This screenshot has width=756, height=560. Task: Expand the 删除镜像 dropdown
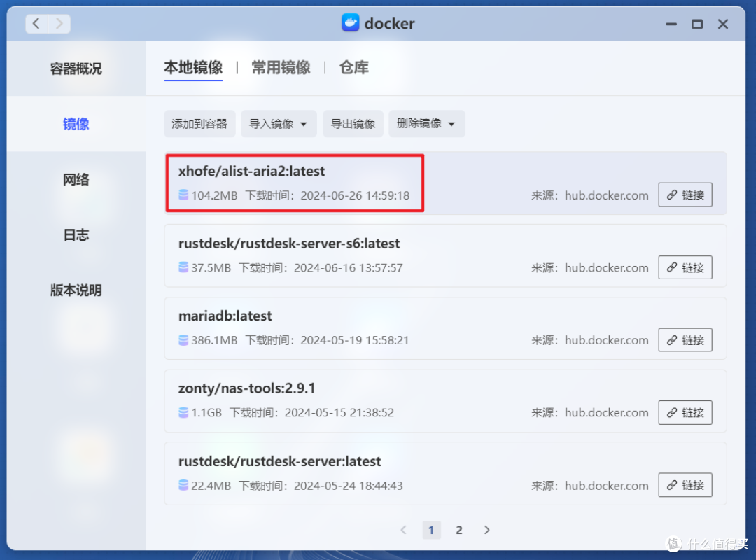[427, 124]
